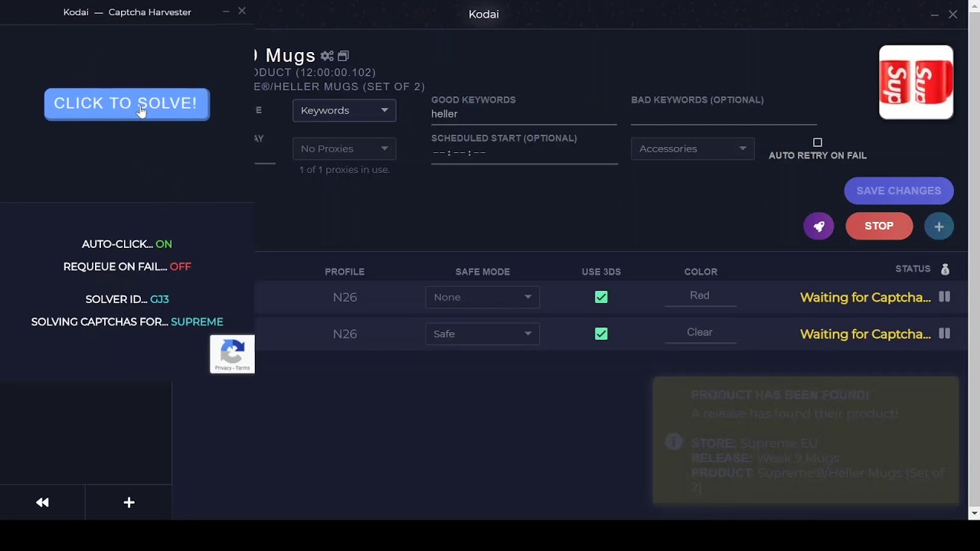Click the Scheduled Start time field
The width and height of the screenshot is (980, 551).
coord(524,152)
